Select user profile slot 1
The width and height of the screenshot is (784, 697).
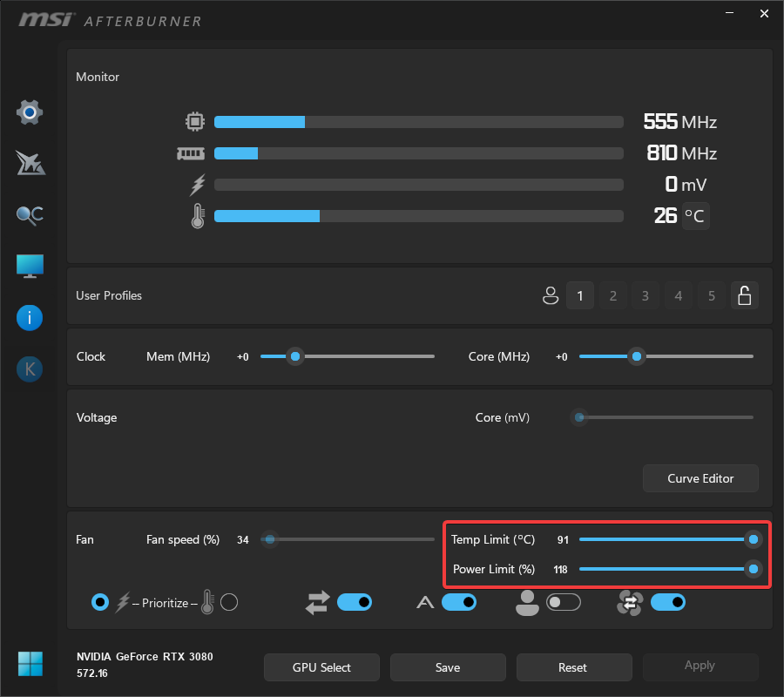(580, 296)
